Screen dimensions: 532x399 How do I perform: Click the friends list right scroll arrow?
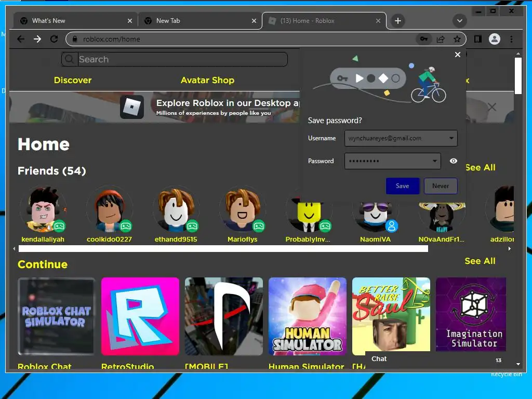pyautogui.click(x=510, y=249)
